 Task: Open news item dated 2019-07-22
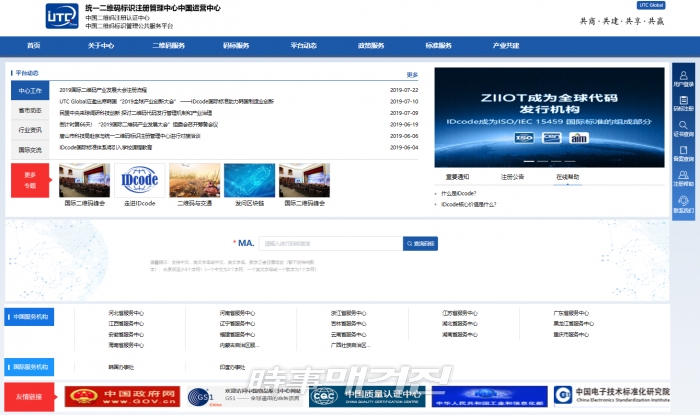[103, 90]
